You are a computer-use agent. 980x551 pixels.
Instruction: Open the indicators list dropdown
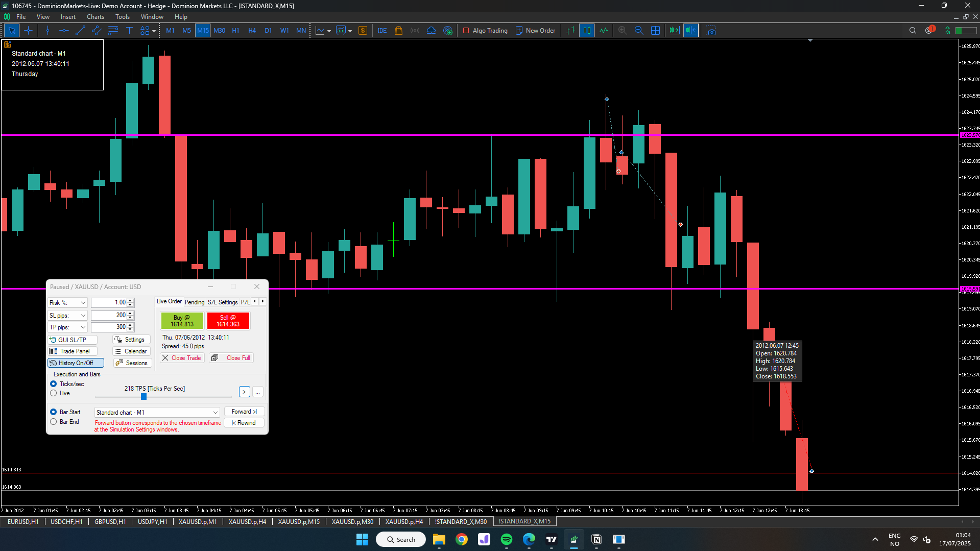pyautogui.click(x=350, y=31)
